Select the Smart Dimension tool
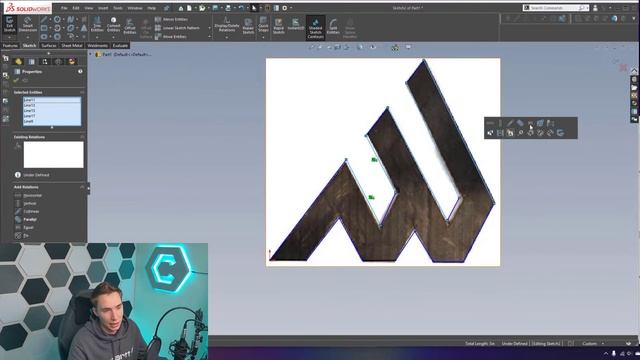Image resolution: width=640 pixels, height=360 pixels. 27,24
